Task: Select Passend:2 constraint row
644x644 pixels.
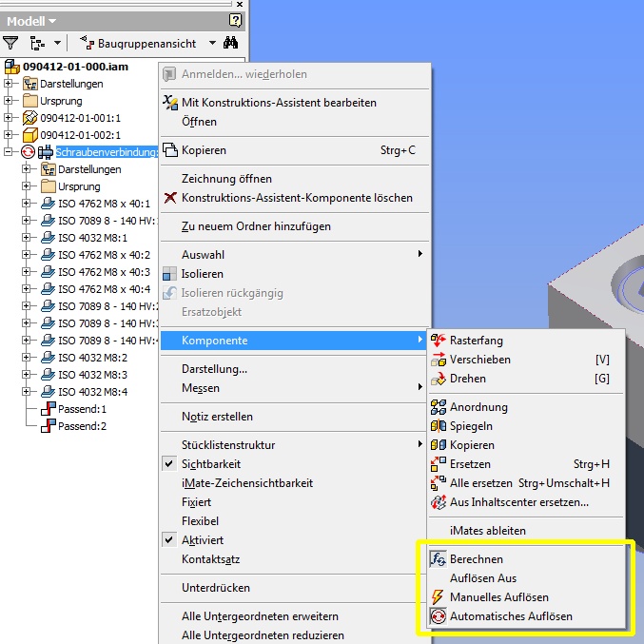Action: pyautogui.click(x=82, y=426)
